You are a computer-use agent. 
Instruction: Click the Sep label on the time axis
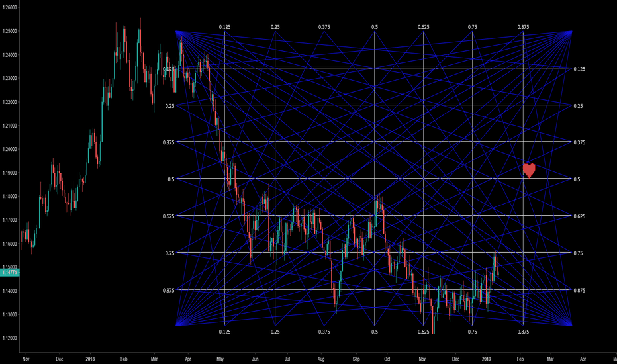pos(356,359)
